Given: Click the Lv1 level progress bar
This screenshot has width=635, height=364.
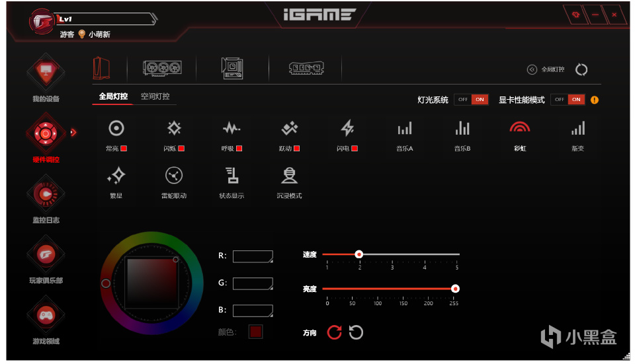Looking at the screenshot, I should 106,19.
